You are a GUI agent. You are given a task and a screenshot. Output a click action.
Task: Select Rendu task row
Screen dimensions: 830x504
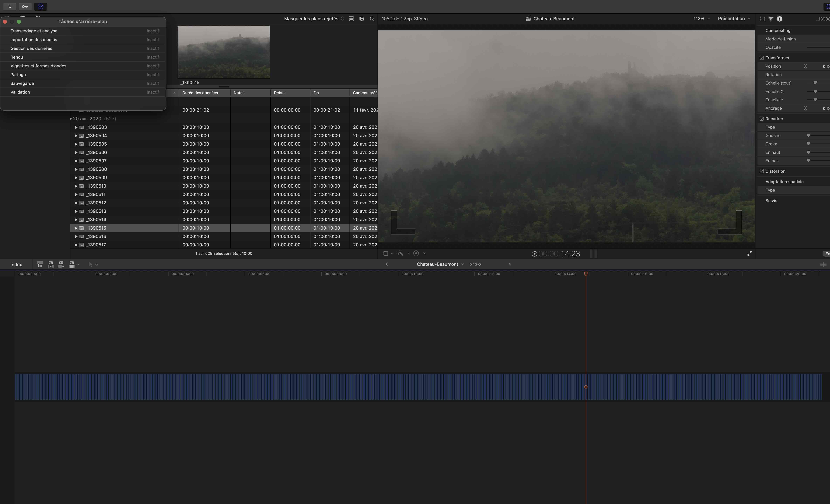coord(83,57)
